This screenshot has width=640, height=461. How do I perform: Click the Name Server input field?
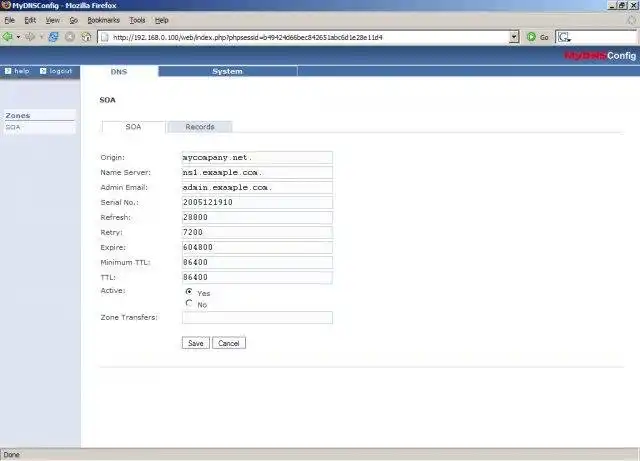point(257,172)
